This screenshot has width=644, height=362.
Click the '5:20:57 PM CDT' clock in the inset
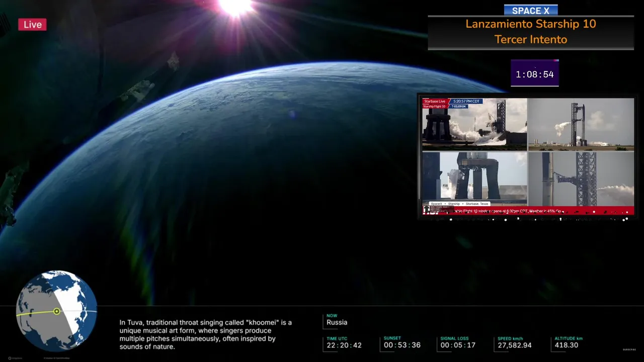tap(467, 101)
